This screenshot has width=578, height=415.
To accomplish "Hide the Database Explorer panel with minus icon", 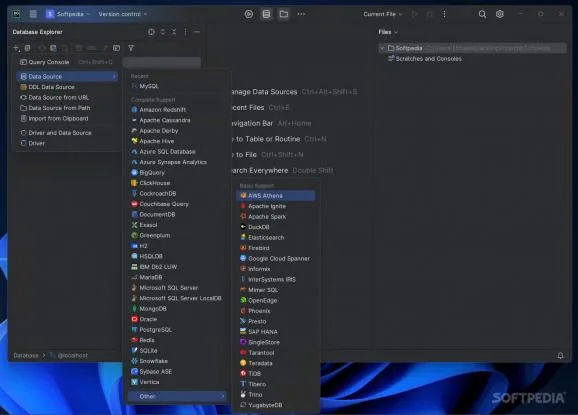I will (197, 32).
